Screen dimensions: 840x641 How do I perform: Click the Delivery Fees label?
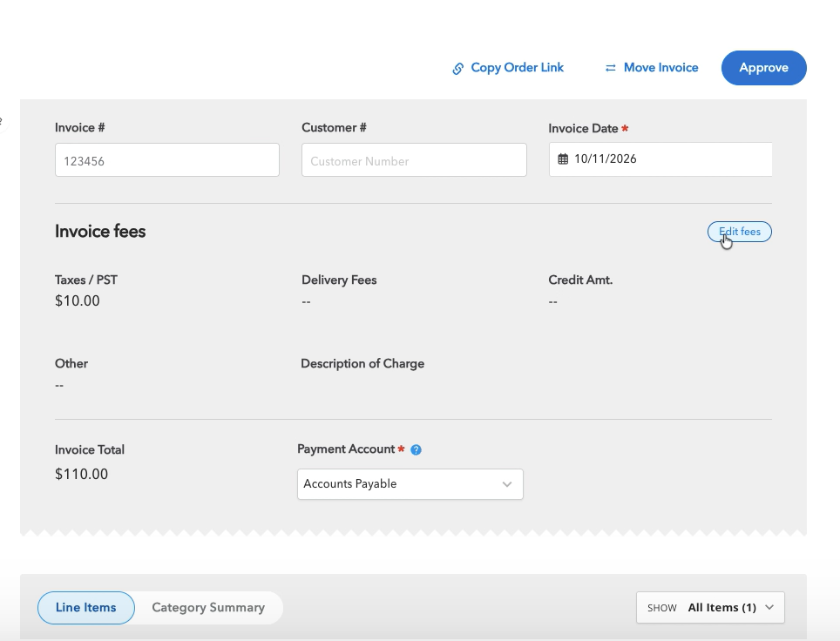(339, 280)
